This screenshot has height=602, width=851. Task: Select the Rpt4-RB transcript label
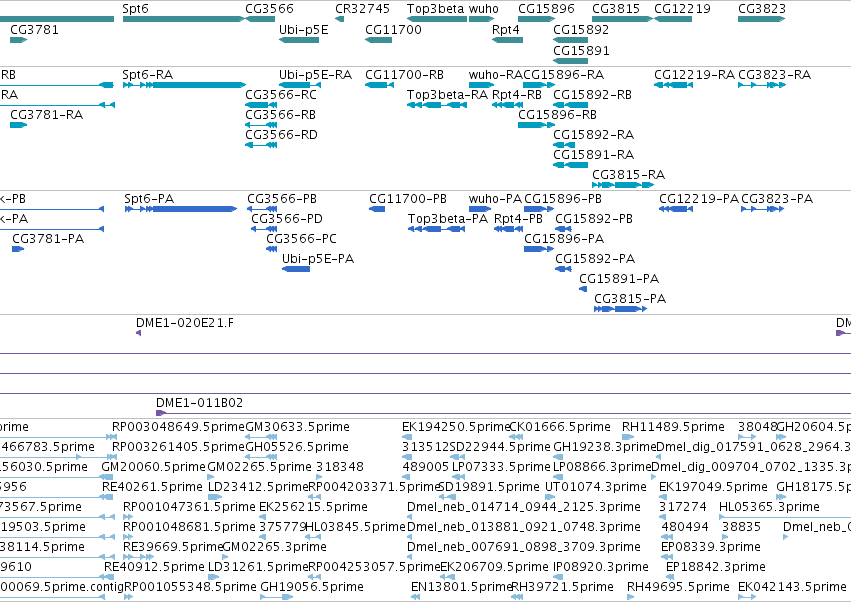pos(517,94)
